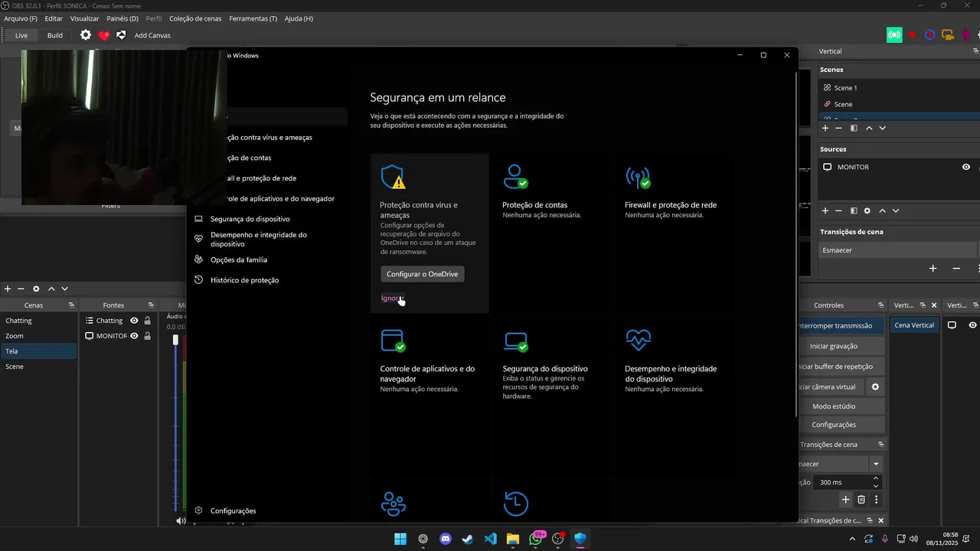The height and width of the screenshot is (551, 980).
Task: Click Modo estúdio button
Action: coord(834,406)
